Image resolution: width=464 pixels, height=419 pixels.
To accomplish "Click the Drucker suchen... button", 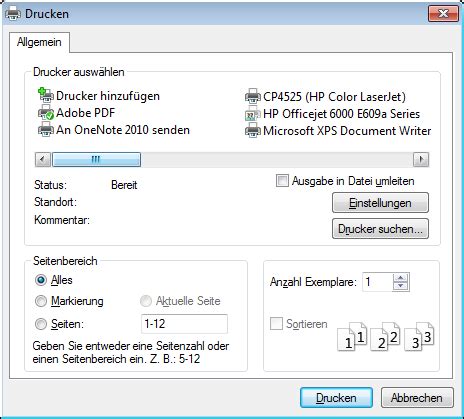I will coord(380,229).
